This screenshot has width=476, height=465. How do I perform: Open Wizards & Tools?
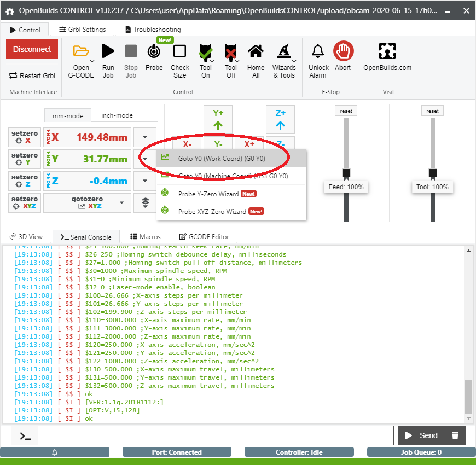pyautogui.click(x=284, y=62)
